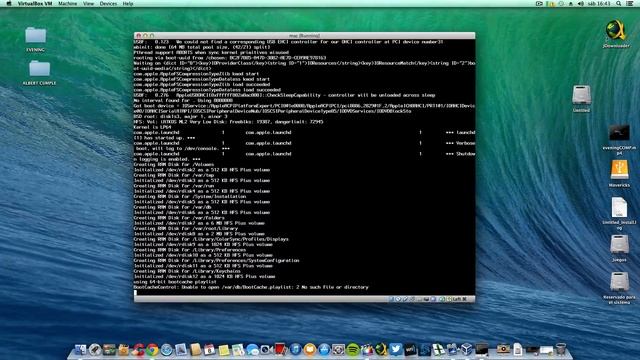Open the Machine menu
The height and width of the screenshot is (360, 640).
coord(67,3)
